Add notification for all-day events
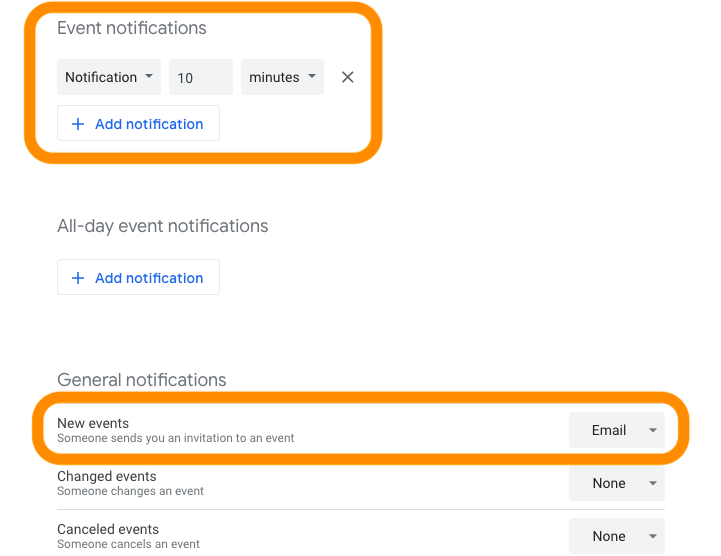Image resolution: width=721 pixels, height=556 pixels. [138, 277]
